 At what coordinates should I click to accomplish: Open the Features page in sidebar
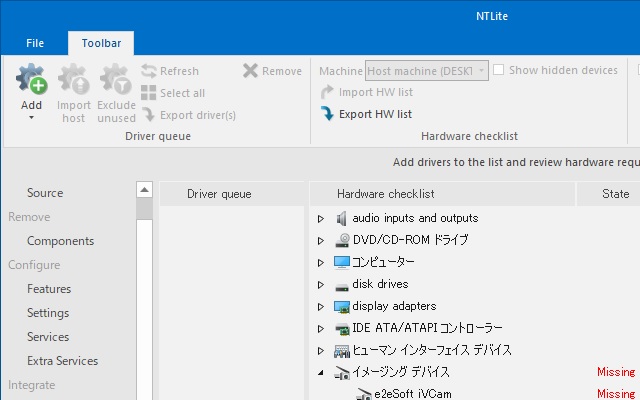point(49,289)
